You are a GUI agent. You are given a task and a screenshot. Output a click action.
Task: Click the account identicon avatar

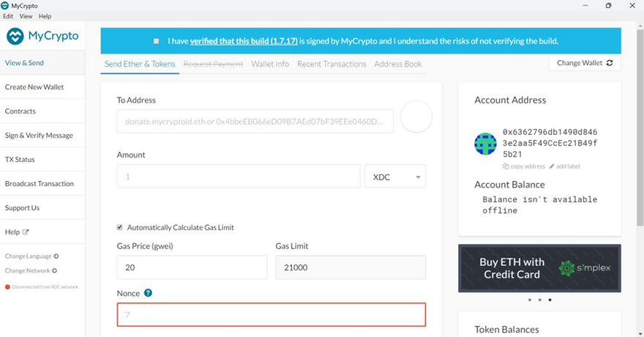tap(485, 144)
